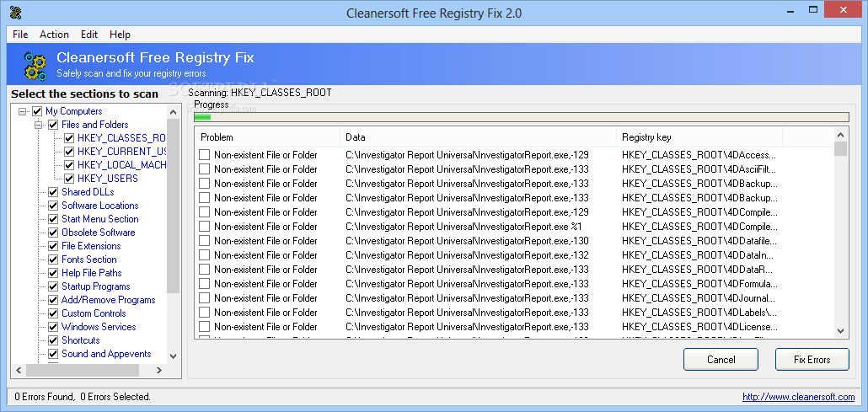868x412 pixels.
Task: Select Sound and Appevents tree item
Action: tap(106, 354)
